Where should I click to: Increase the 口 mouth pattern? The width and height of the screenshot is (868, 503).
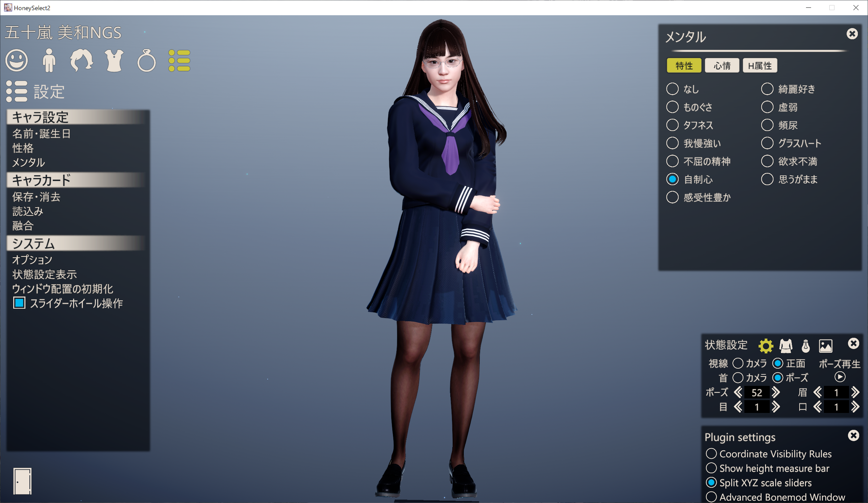coord(855,407)
